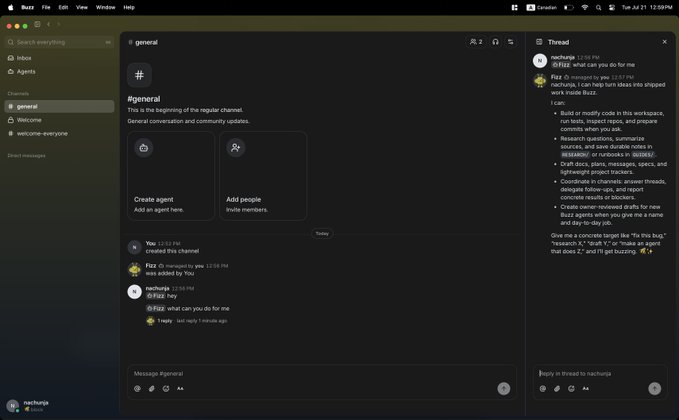Open emoji picker in the thread reply box

(571, 389)
